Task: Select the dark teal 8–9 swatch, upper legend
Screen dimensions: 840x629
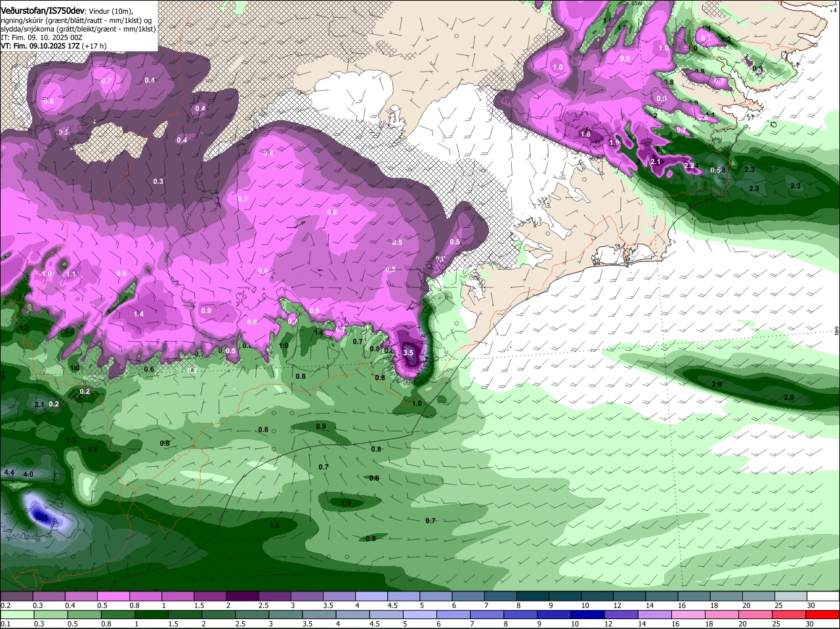Action: point(533,596)
